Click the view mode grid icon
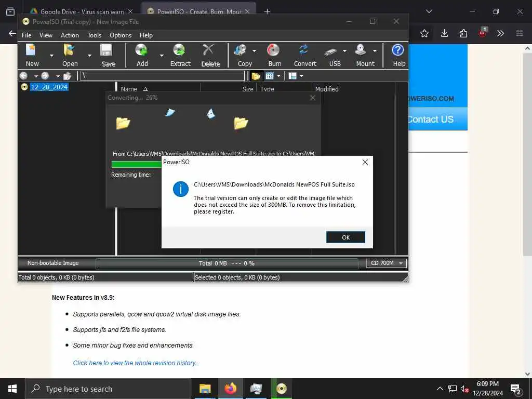 [x=270, y=76]
